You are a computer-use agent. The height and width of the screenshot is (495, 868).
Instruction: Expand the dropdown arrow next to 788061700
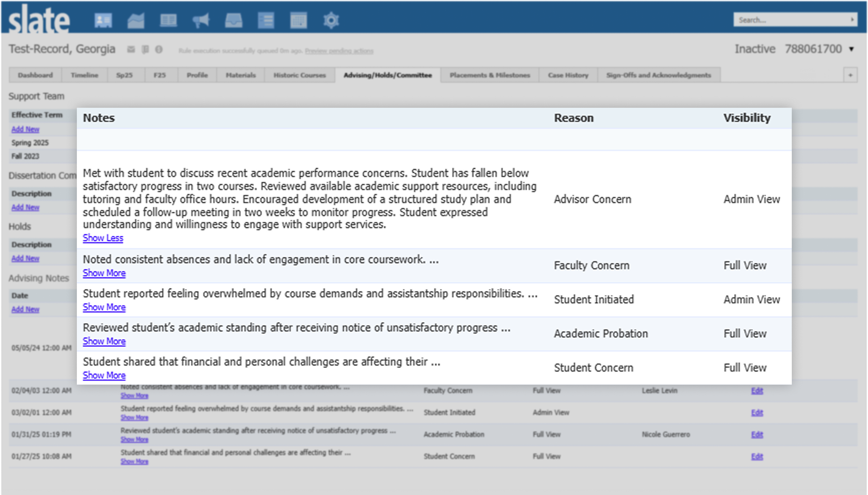851,49
